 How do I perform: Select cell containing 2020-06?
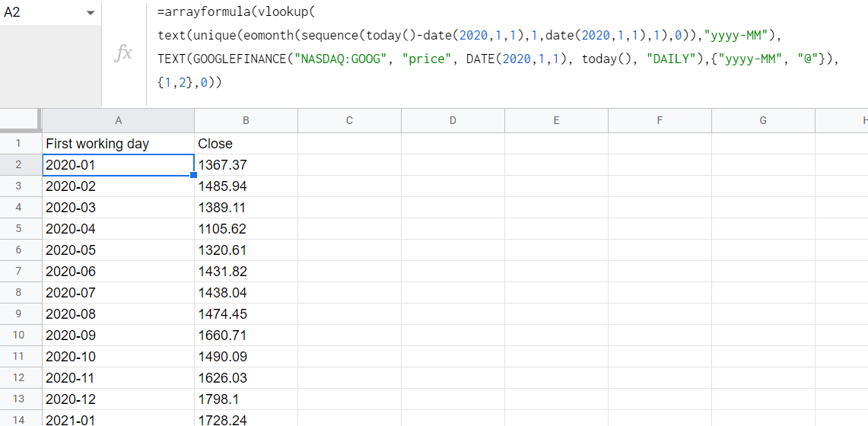[119, 271]
